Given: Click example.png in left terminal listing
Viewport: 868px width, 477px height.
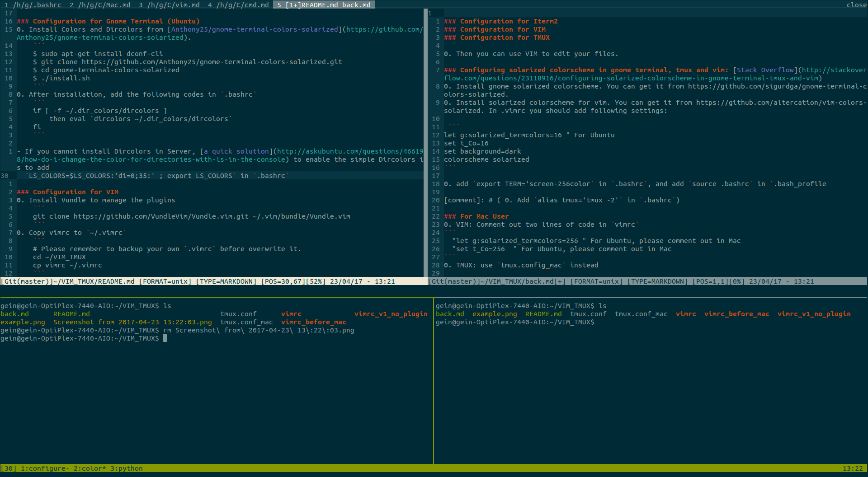Looking at the screenshot, I should pos(23,322).
